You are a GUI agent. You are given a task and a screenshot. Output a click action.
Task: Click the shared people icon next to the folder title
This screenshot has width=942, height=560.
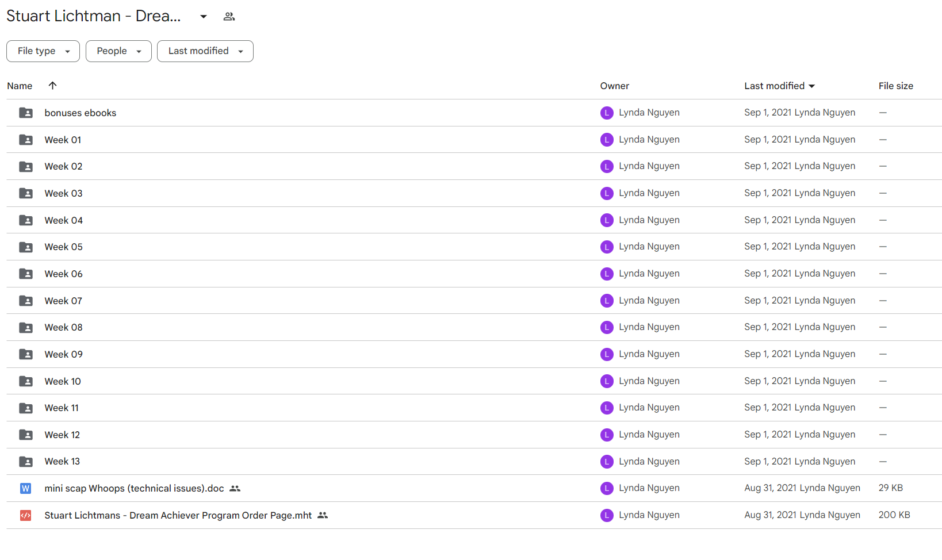coord(229,17)
